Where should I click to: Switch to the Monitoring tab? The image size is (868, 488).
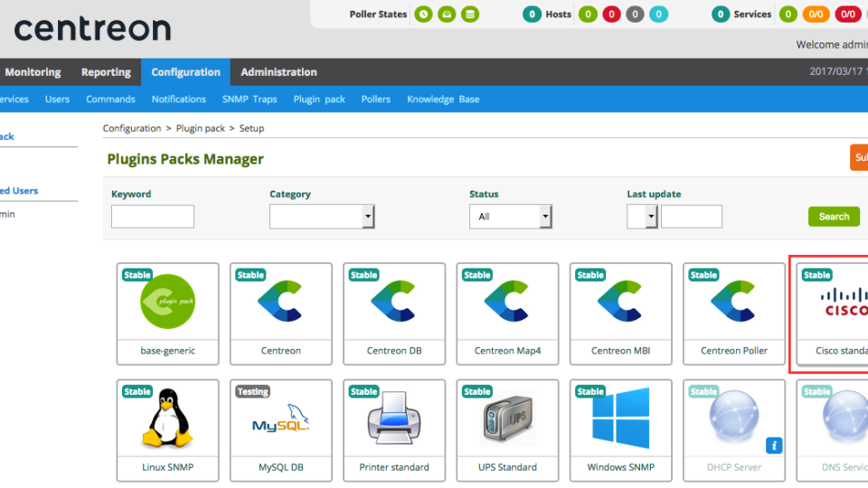33,72
